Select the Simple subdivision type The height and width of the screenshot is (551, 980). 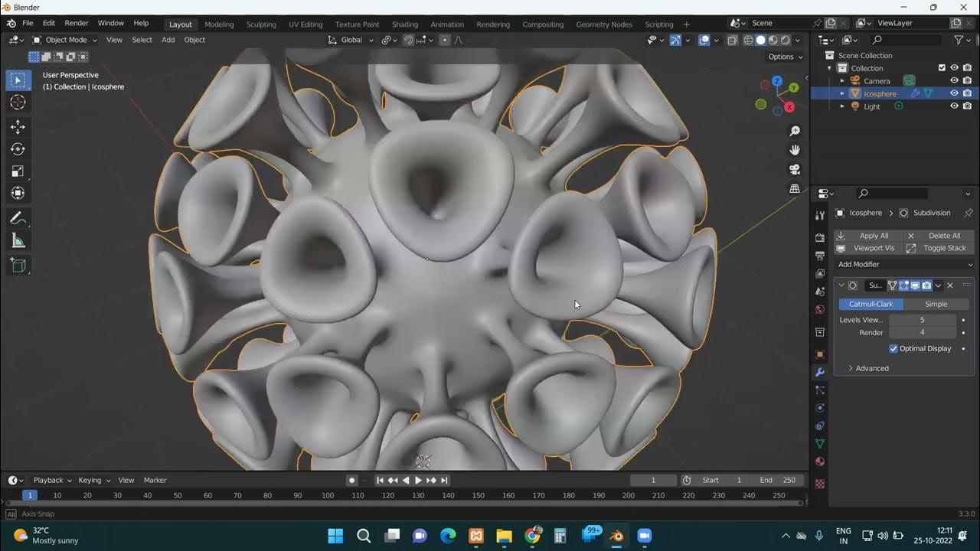pos(936,304)
